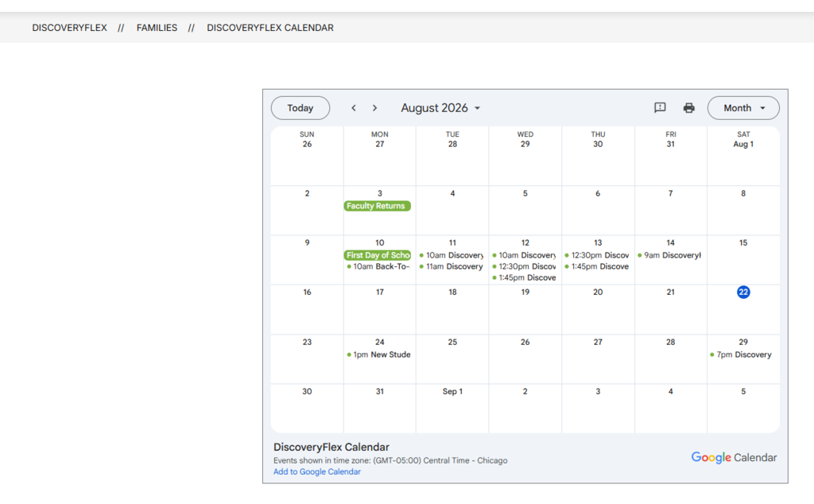
Task: Select date 17 in calendar
Action: click(380, 293)
